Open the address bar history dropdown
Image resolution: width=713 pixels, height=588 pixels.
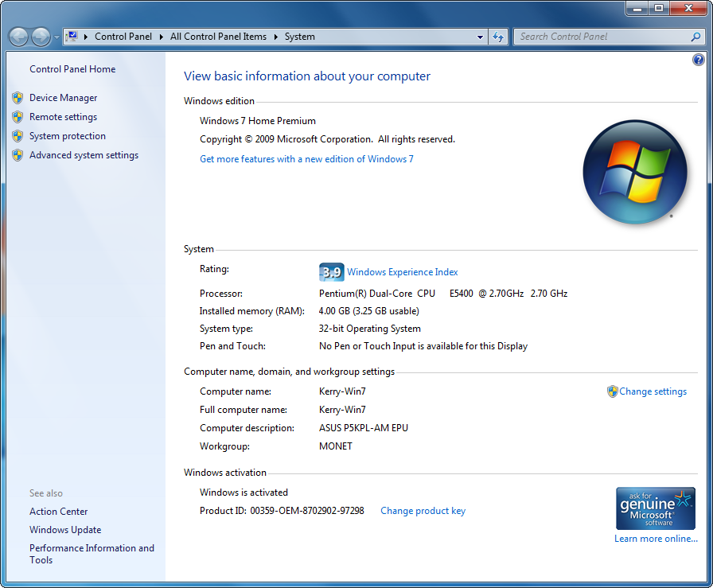click(480, 37)
